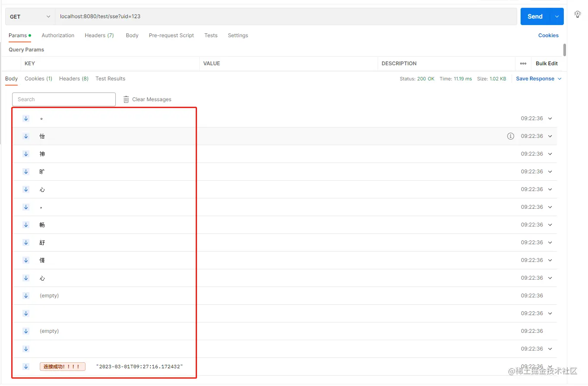Open the request Headers (7) tab
Image resolution: width=588 pixels, height=386 pixels.
pyautogui.click(x=99, y=35)
